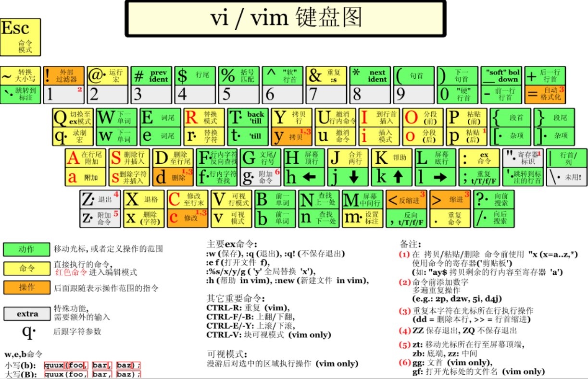The width and height of the screenshot is (588, 379).
Task: Click the Esc command mode key
Action: coord(19,36)
